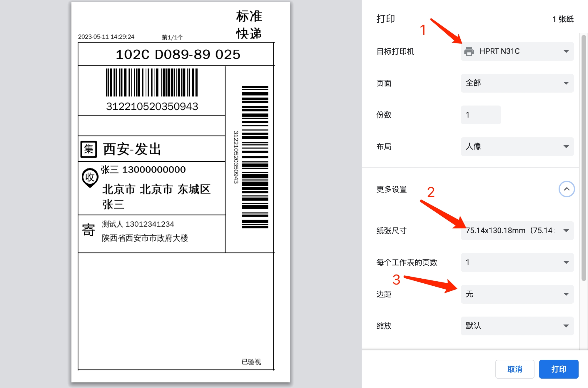The width and height of the screenshot is (588, 388).
Task: Click the 集 boxed icon on label
Action: 89,149
